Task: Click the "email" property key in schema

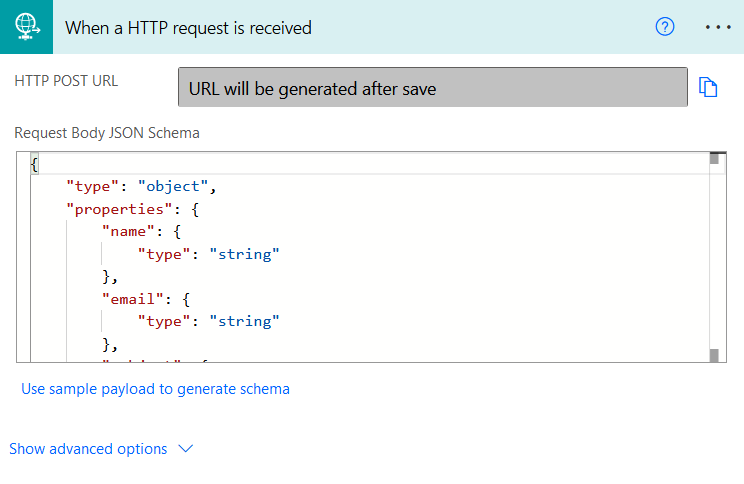Action: click(129, 299)
